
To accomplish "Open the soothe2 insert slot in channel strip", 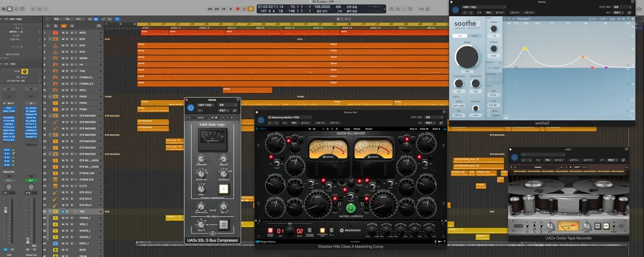I will click(8, 123).
